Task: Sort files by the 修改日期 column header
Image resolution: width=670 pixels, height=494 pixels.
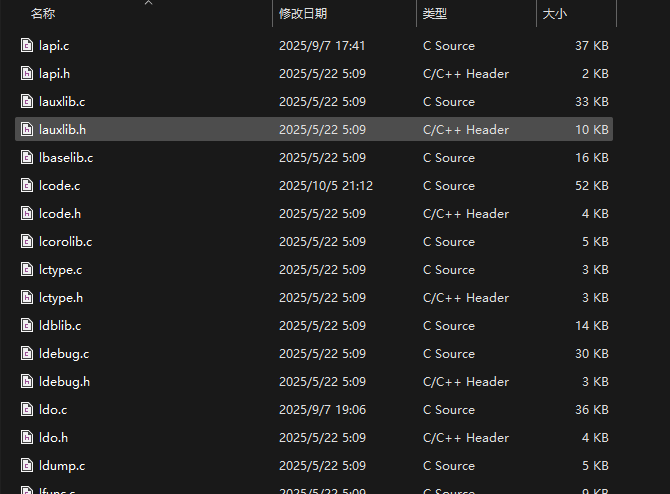Action: pyautogui.click(x=303, y=14)
